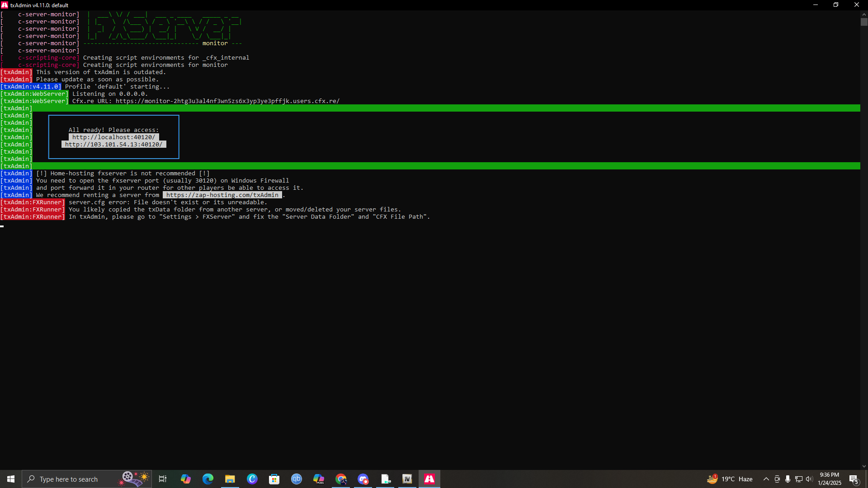This screenshot has height=488, width=868.
Task: Click the microphone tray icon
Action: click(788, 479)
